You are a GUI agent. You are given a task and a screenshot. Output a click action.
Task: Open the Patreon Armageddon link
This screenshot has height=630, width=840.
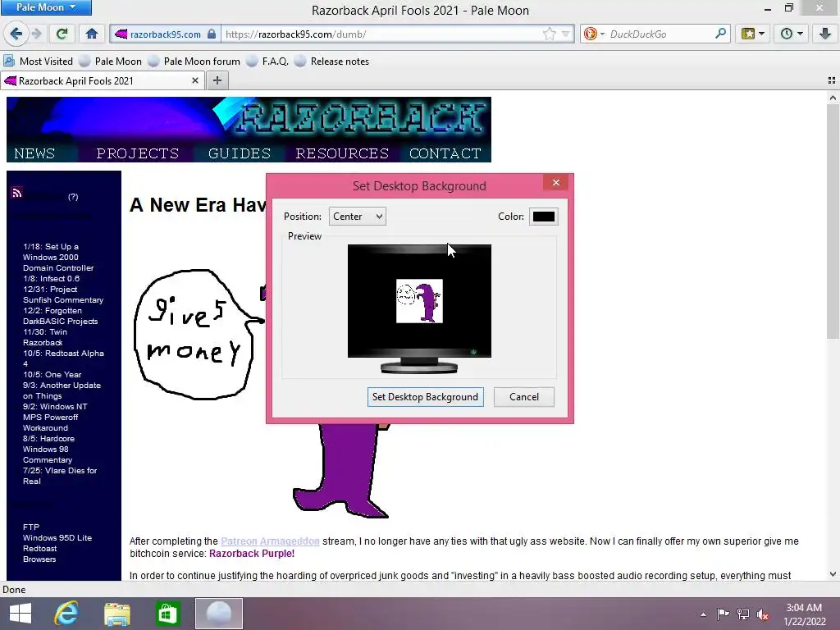tap(270, 541)
